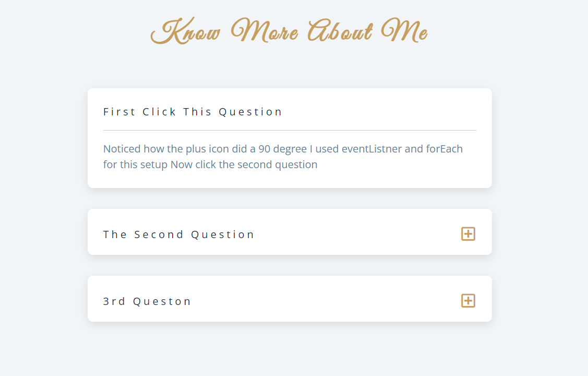Click the word More in the heading
The width and height of the screenshot is (588, 376).
pyautogui.click(x=265, y=30)
